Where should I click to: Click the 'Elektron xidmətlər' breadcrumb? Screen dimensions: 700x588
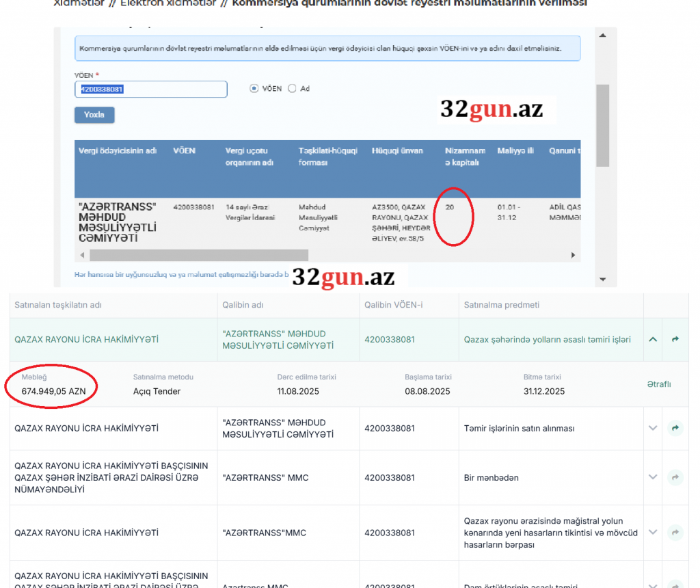coord(168,3)
